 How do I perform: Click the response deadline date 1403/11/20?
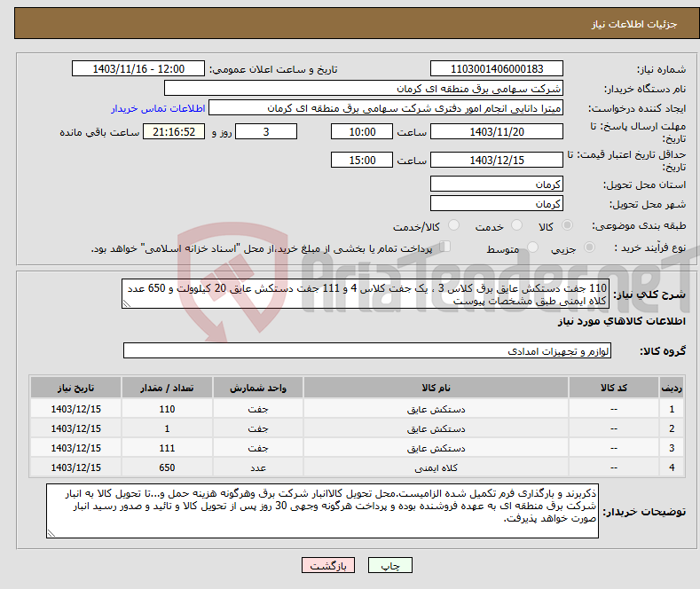point(497,131)
